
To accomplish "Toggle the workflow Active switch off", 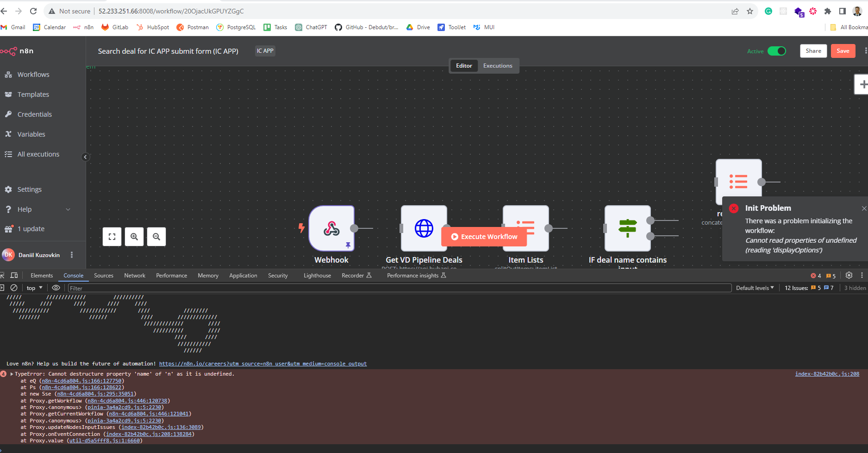I will click(776, 51).
